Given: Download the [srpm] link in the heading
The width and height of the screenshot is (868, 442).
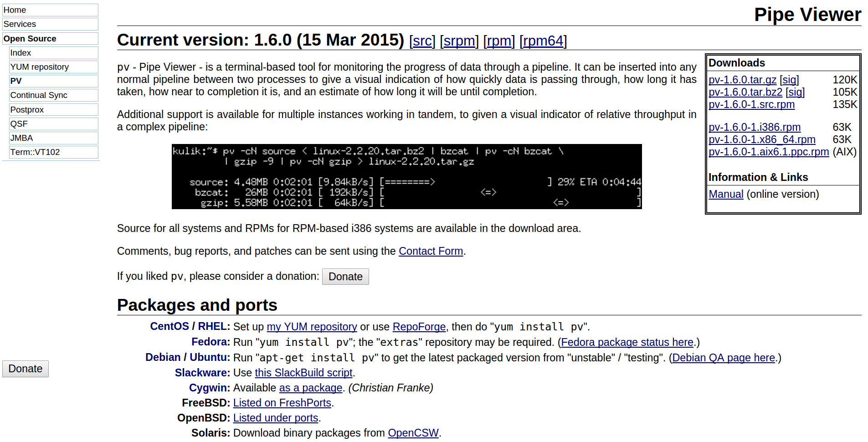Looking at the screenshot, I should [x=459, y=41].
